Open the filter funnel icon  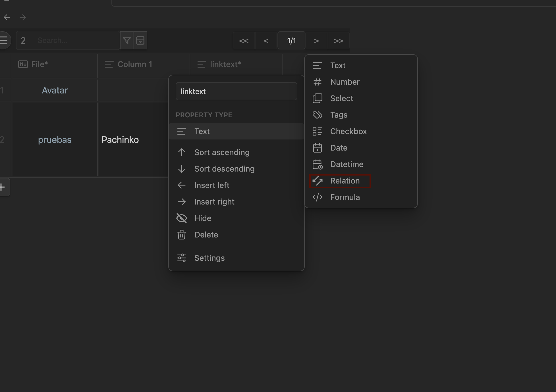click(127, 40)
